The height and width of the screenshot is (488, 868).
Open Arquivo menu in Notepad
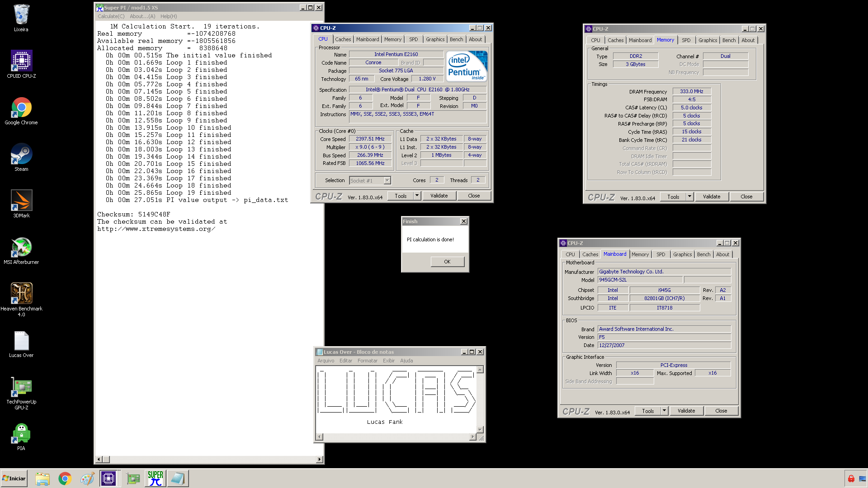pyautogui.click(x=326, y=361)
